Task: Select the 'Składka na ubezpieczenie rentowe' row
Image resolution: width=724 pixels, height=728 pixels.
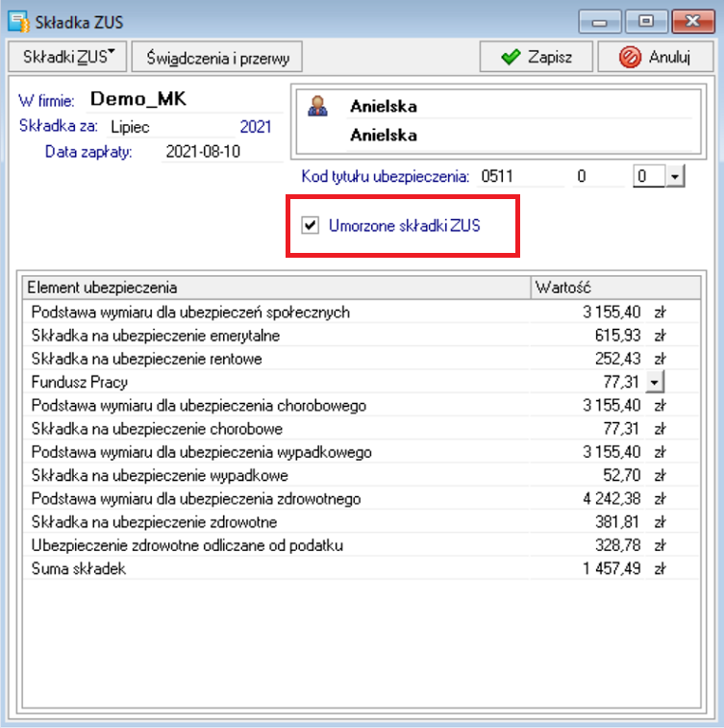Action: pyautogui.click(x=361, y=359)
